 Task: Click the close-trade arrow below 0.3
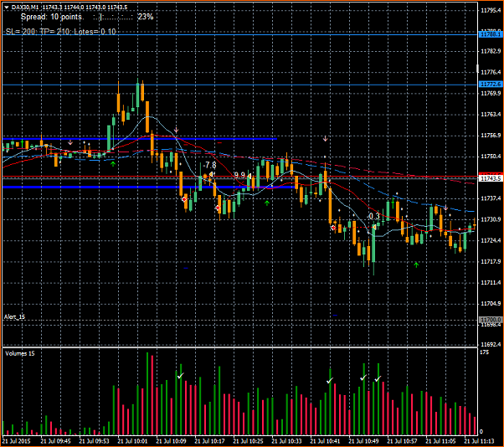[374, 227]
